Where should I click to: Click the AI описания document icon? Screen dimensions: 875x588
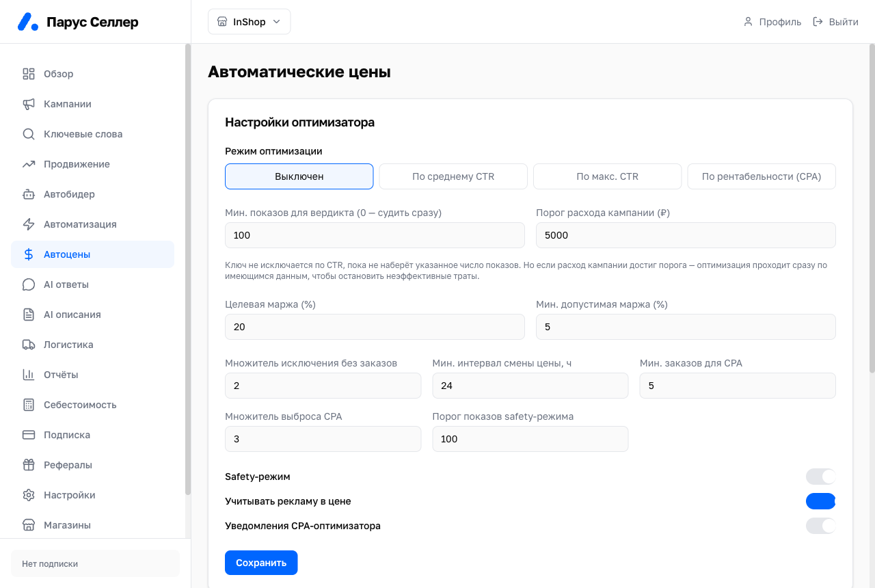coord(29,315)
